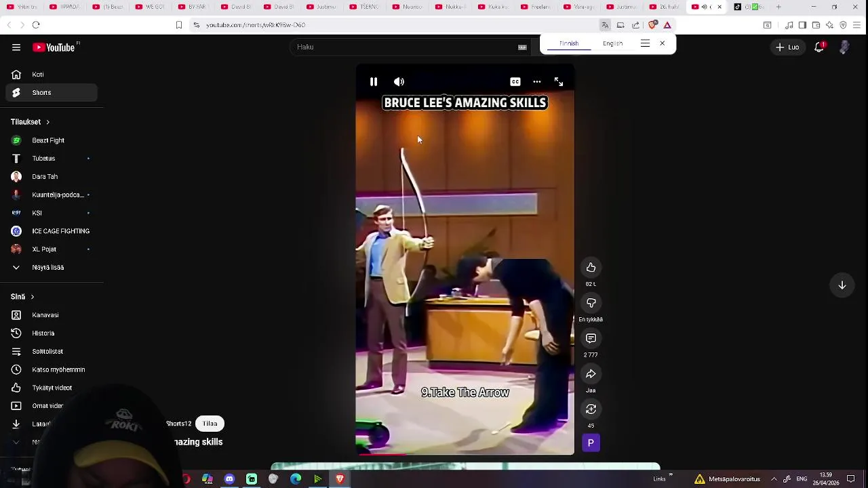
Task: Click the translate icon in address bar
Action: click(x=604, y=25)
